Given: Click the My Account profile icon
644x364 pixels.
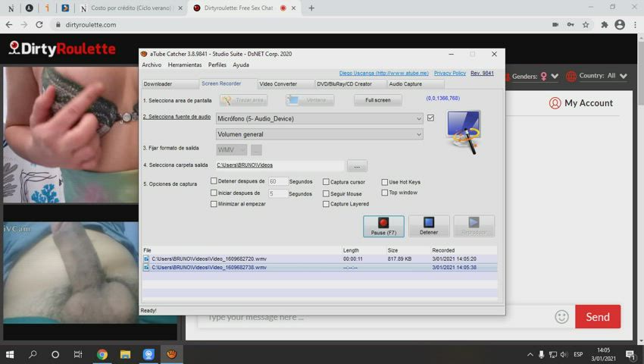Looking at the screenshot, I should click(555, 103).
